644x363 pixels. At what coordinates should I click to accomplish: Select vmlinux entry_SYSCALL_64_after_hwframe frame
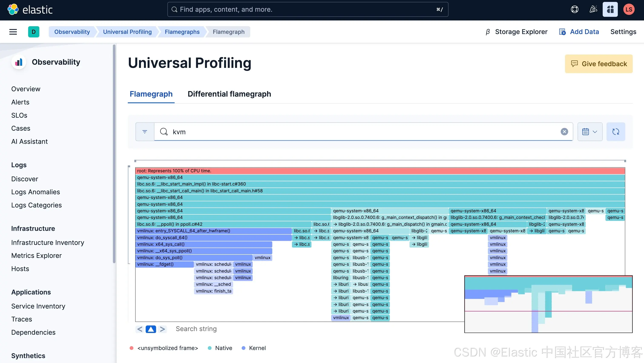(x=214, y=231)
